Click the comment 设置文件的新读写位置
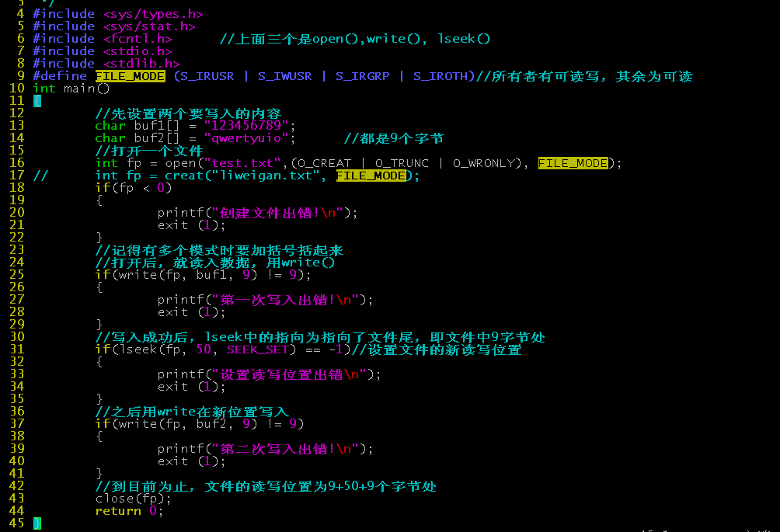The height and width of the screenshot is (532, 780). (437, 349)
